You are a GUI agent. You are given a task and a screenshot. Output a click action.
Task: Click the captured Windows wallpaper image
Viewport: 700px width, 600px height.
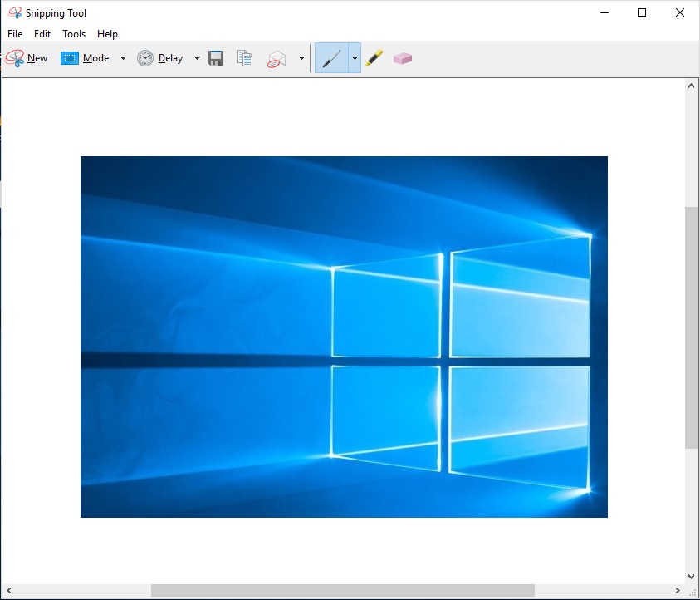(x=344, y=337)
